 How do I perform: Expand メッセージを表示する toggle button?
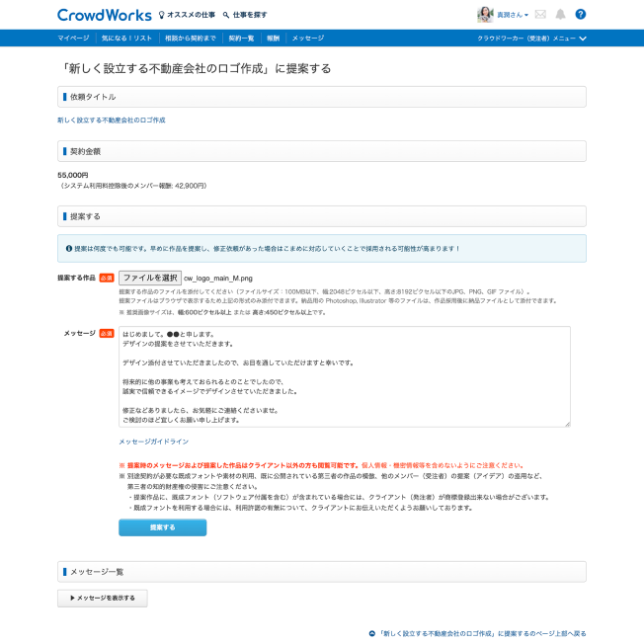pos(103,598)
